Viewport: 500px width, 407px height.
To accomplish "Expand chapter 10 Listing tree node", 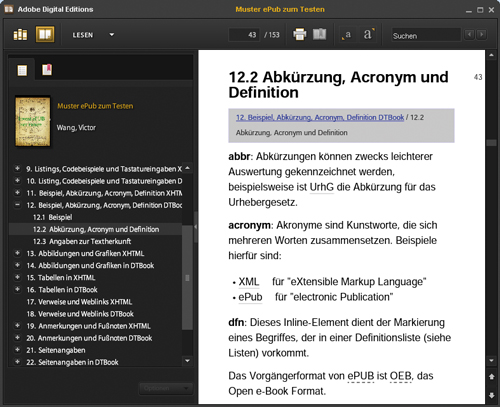I will (x=17, y=180).
